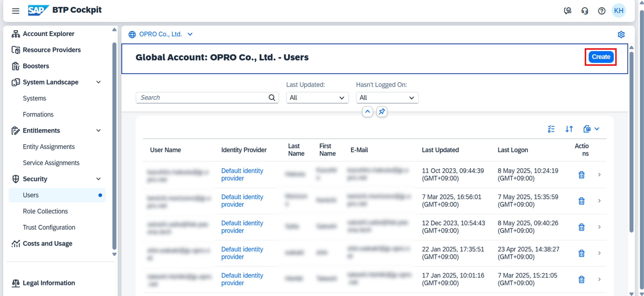Screen dimensions: 644x296
Task: Open the OPRO Co., Ltd. account link
Action: tap(160, 34)
